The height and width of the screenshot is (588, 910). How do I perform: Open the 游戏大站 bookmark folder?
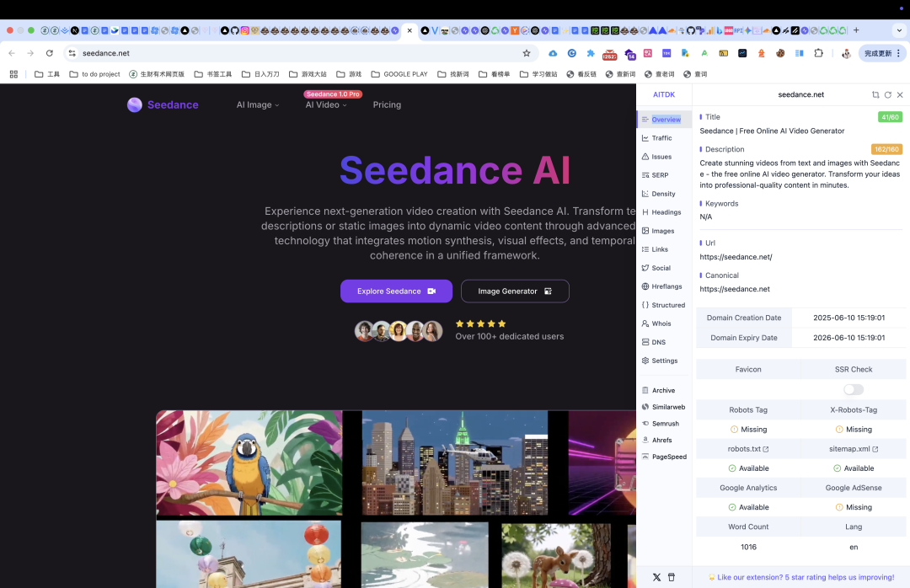[x=308, y=74]
